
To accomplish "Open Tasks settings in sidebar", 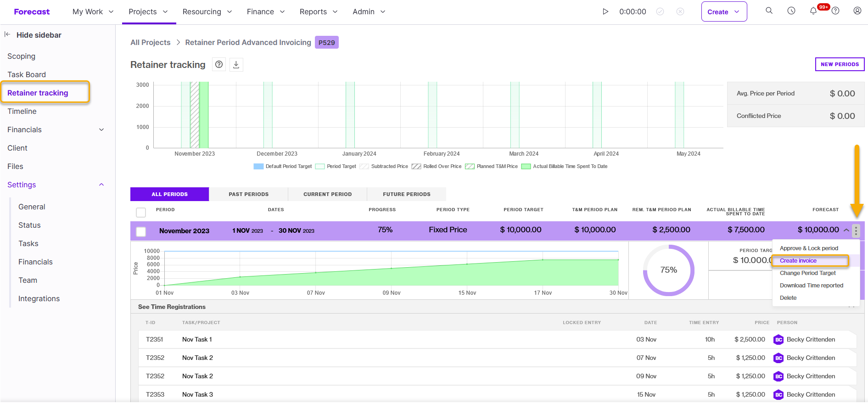I will click(28, 243).
